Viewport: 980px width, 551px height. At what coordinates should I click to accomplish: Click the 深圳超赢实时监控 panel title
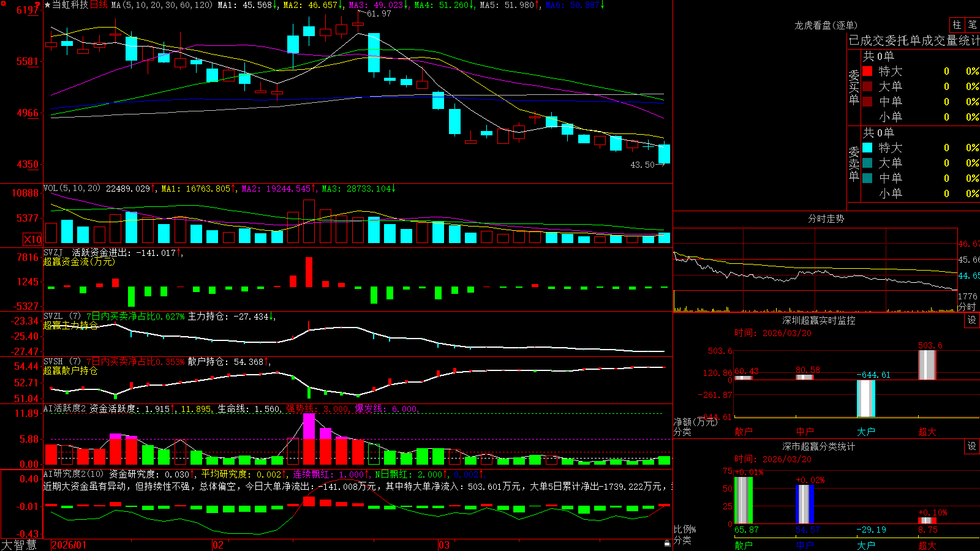tap(818, 320)
